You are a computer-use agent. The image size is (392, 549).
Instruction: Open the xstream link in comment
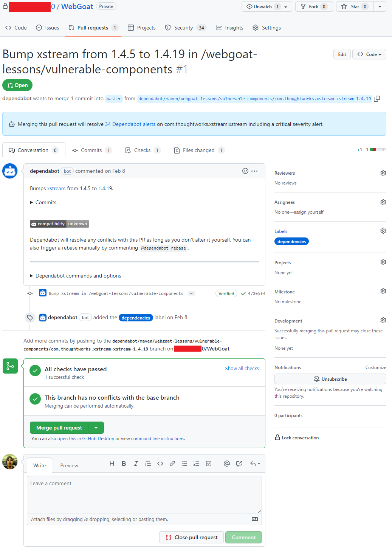56,188
